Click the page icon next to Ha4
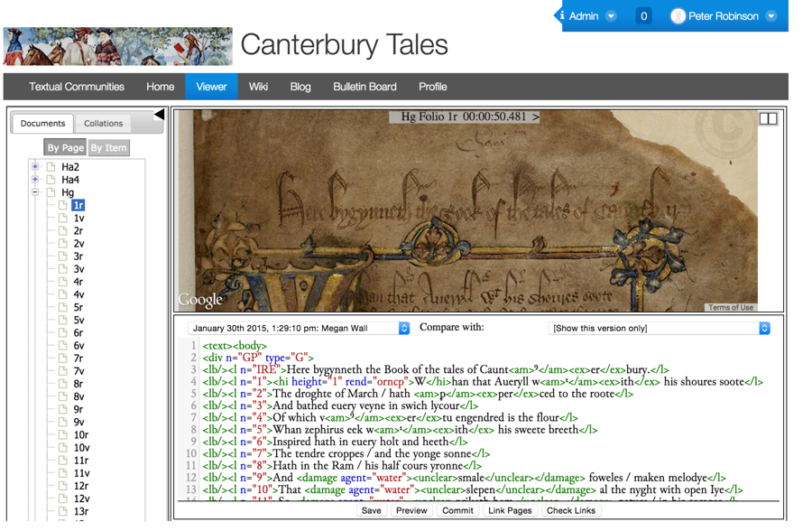The height and width of the screenshot is (531, 812). [x=51, y=180]
